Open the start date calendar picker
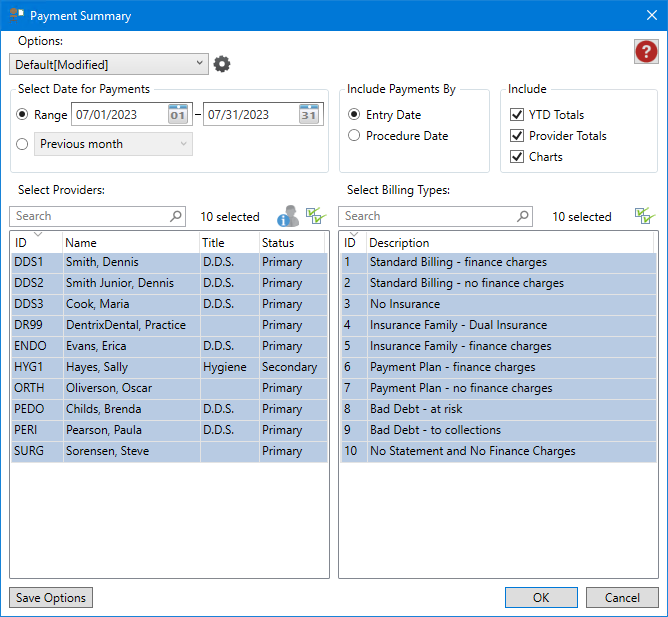The height and width of the screenshot is (617, 668). coord(178,114)
